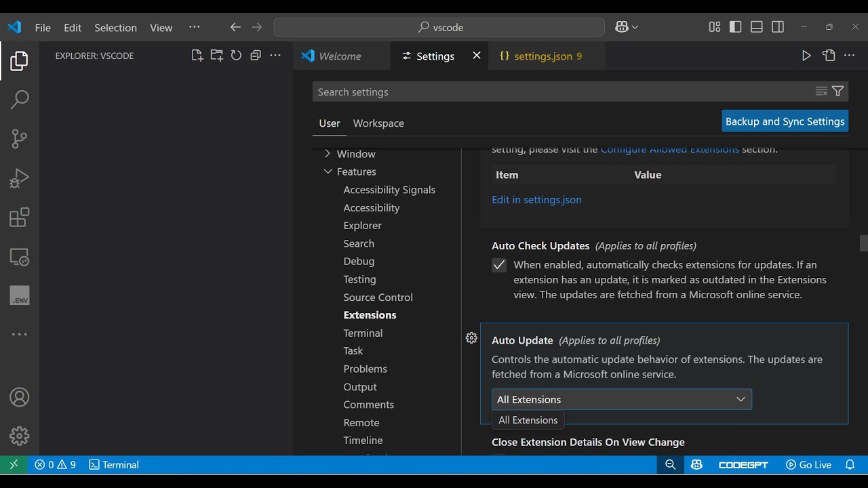Open gear menu for Auto Update setting
Screen dimensions: 868x488
coord(471,338)
